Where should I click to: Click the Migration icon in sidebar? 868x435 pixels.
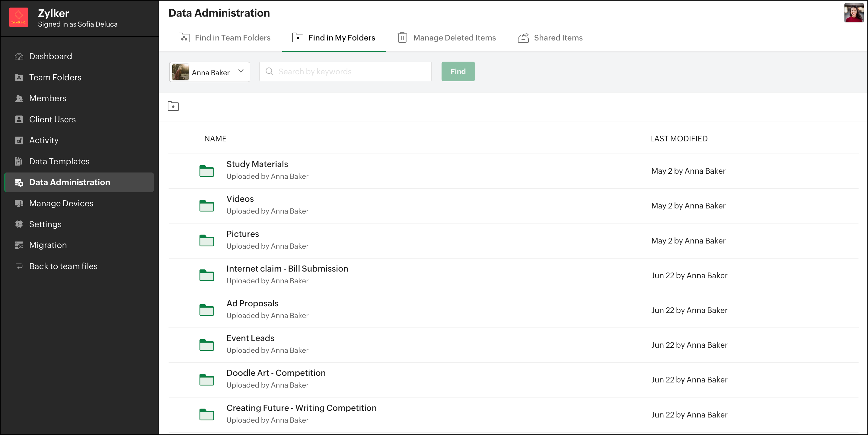pos(19,245)
